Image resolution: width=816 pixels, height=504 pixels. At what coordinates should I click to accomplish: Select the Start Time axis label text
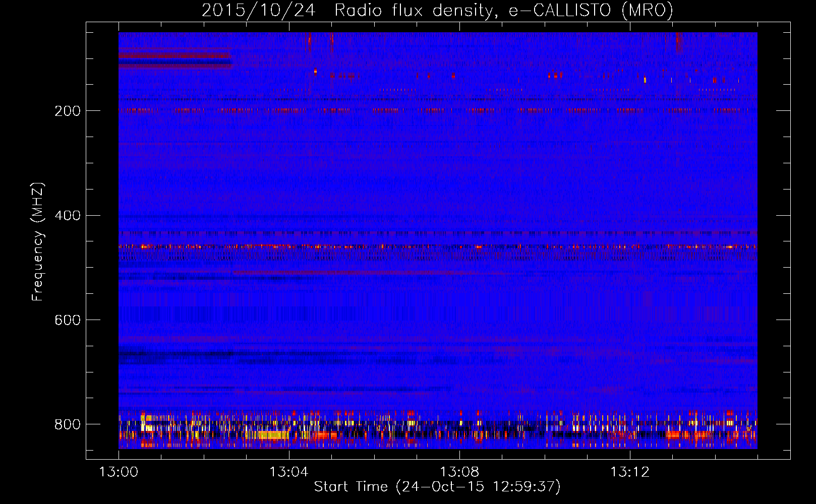[x=437, y=487]
